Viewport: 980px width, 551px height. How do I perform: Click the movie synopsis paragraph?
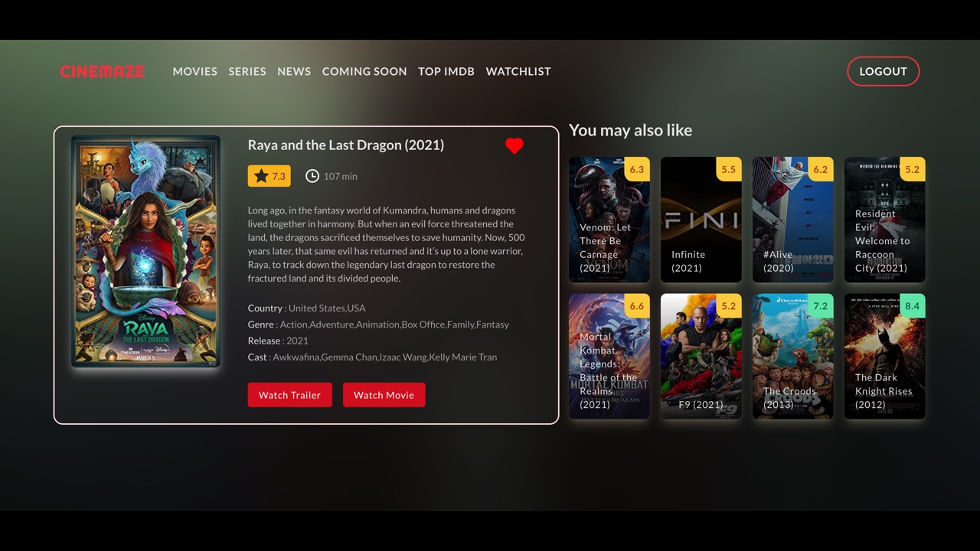click(387, 244)
